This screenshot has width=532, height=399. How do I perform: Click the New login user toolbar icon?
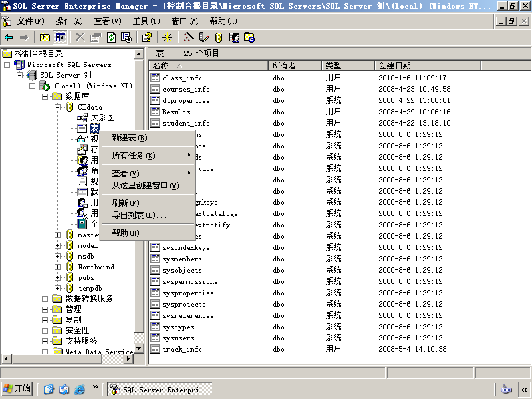click(x=234, y=37)
